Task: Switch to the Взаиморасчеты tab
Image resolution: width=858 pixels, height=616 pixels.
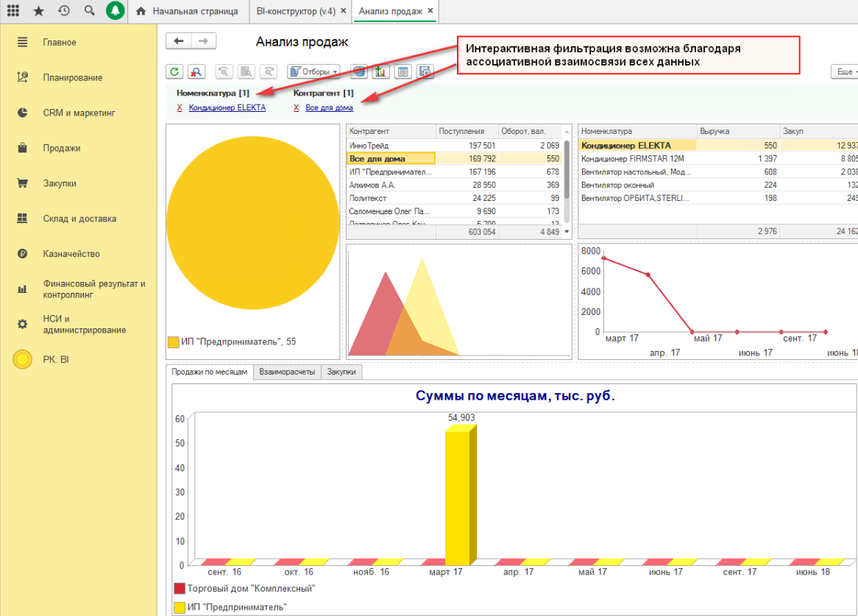Action: point(288,372)
